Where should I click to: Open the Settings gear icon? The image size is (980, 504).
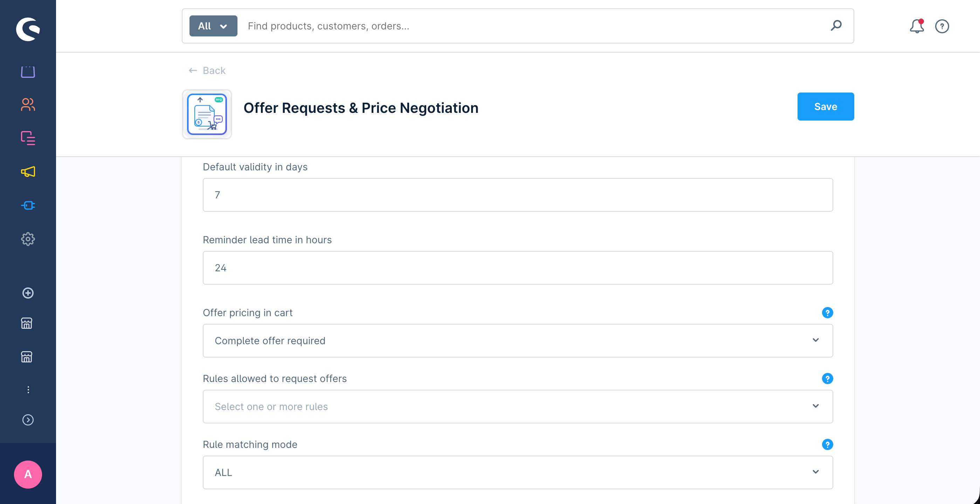(28, 239)
